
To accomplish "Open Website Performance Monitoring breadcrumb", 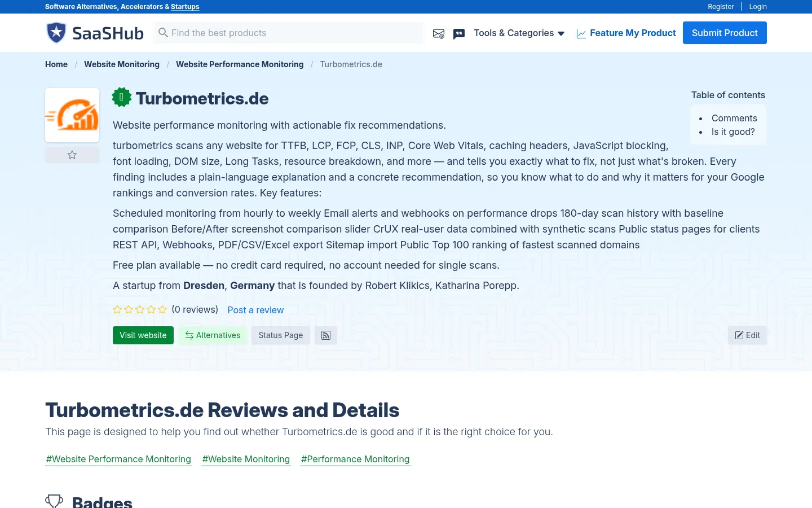I will click(x=240, y=64).
